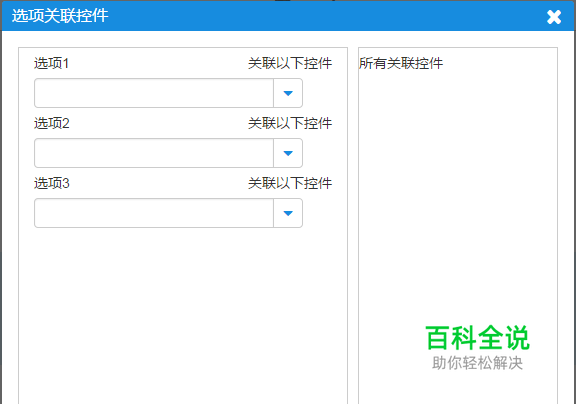Image resolution: width=576 pixels, height=404 pixels.
Task: Click the 选项3 associated controls input field
Action: [x=154, y=213]
